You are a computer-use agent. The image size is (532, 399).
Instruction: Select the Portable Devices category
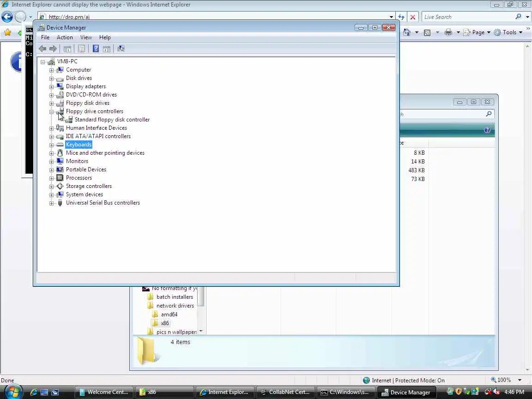click(86, 169)
